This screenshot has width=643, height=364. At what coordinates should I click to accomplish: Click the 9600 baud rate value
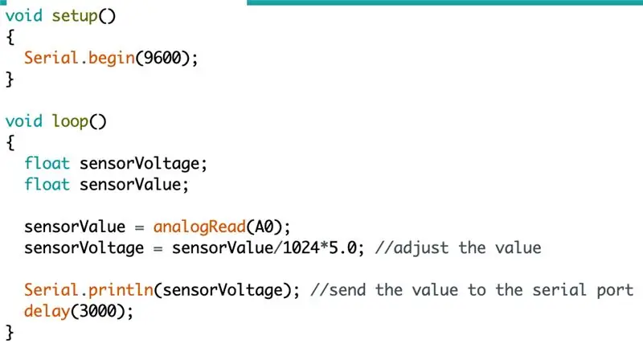coord(162,58)
